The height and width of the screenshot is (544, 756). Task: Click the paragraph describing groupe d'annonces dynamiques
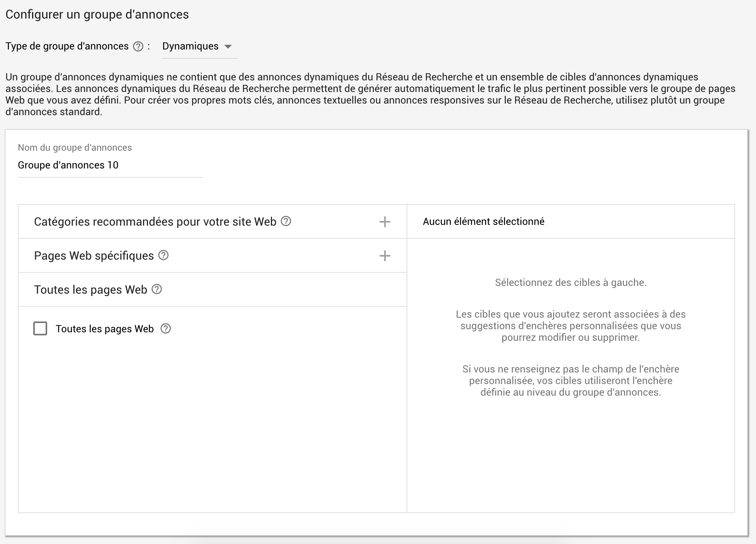[370, 94]
